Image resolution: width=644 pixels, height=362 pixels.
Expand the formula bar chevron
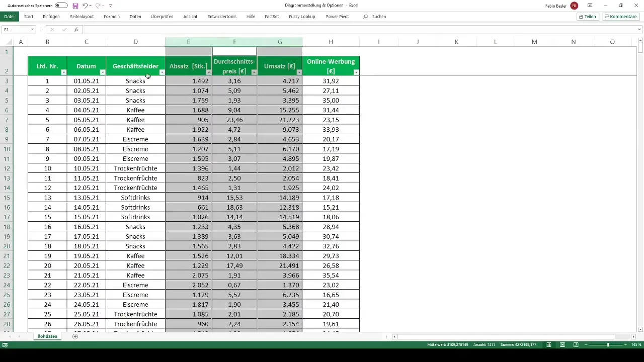(639, 30)
